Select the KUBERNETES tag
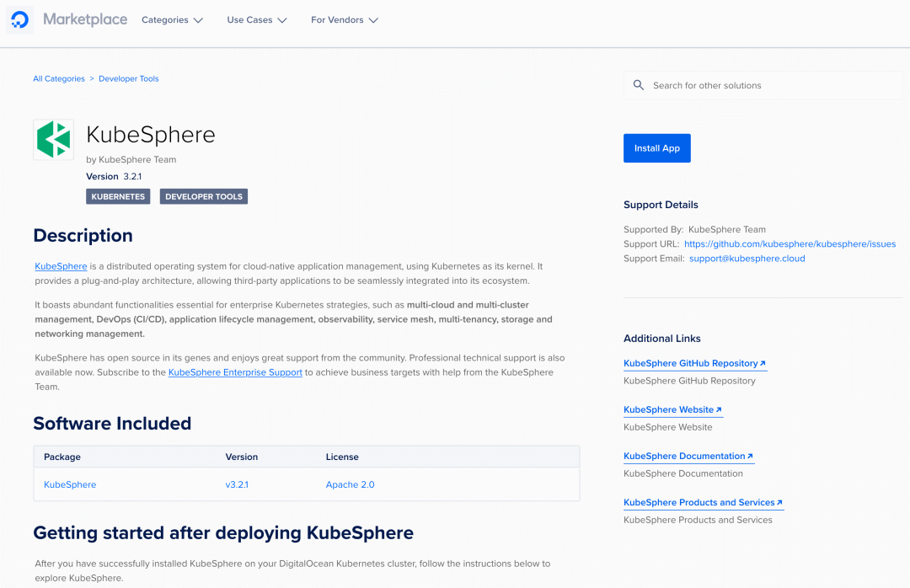910x588 pixels. [x=118, y=196]
